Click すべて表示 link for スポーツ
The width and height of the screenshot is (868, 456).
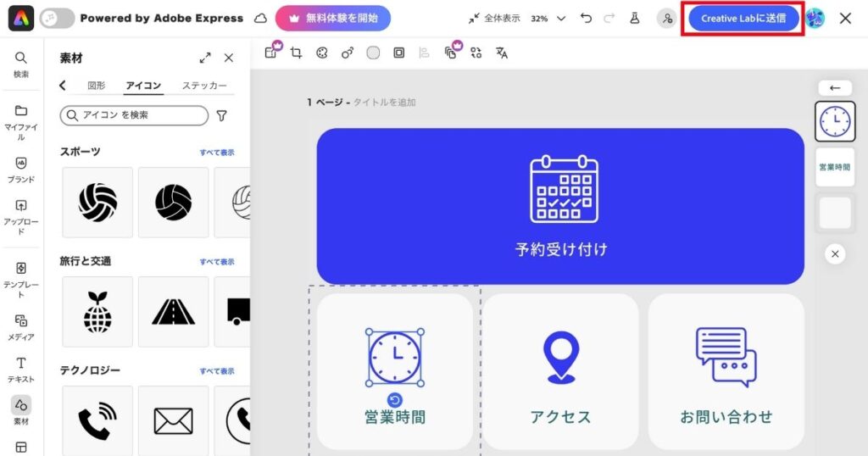(217, 153)
